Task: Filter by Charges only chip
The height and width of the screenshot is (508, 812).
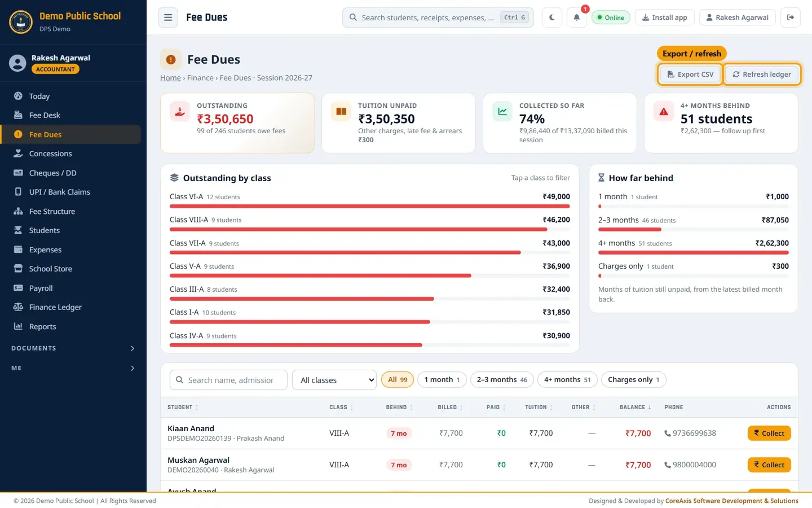Action: coord(634,380)
